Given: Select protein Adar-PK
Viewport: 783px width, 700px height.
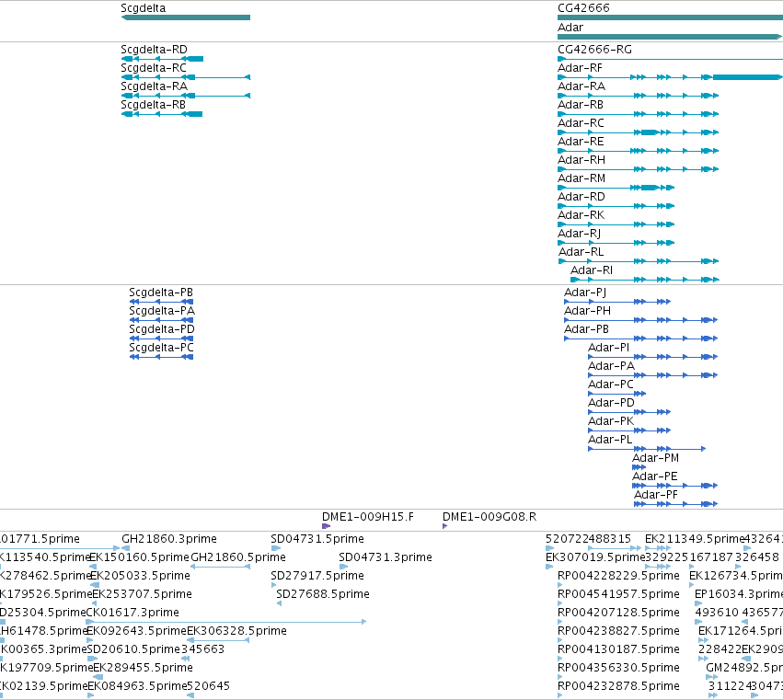Looking at the screenshot, I should (x=611, y=422).
